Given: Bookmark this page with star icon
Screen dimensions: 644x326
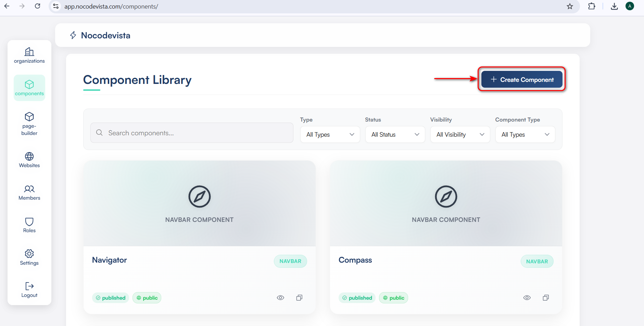Looking at the screenshot, I should pos(570,7).
